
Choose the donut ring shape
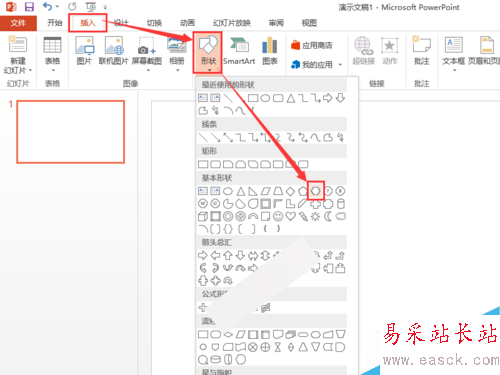coord(228,217)
